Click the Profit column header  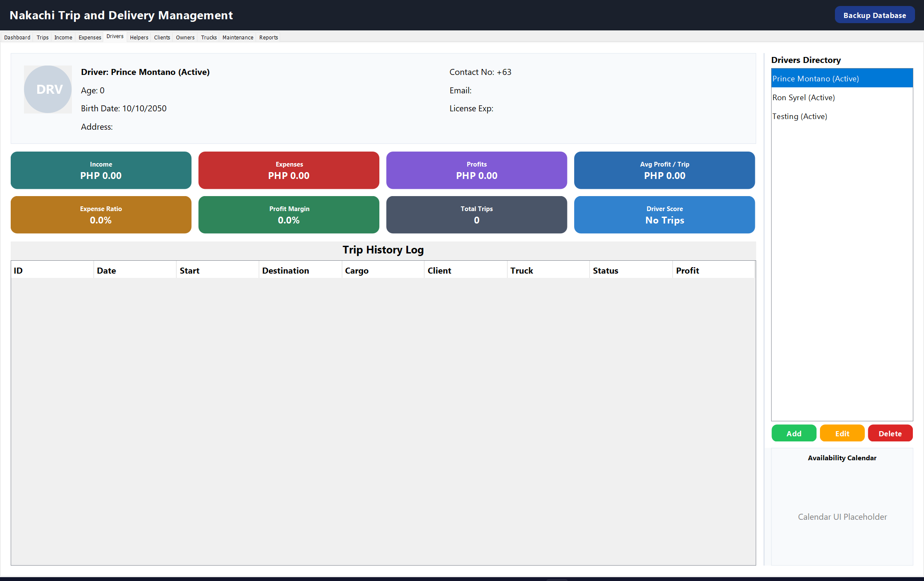[714, 270]
